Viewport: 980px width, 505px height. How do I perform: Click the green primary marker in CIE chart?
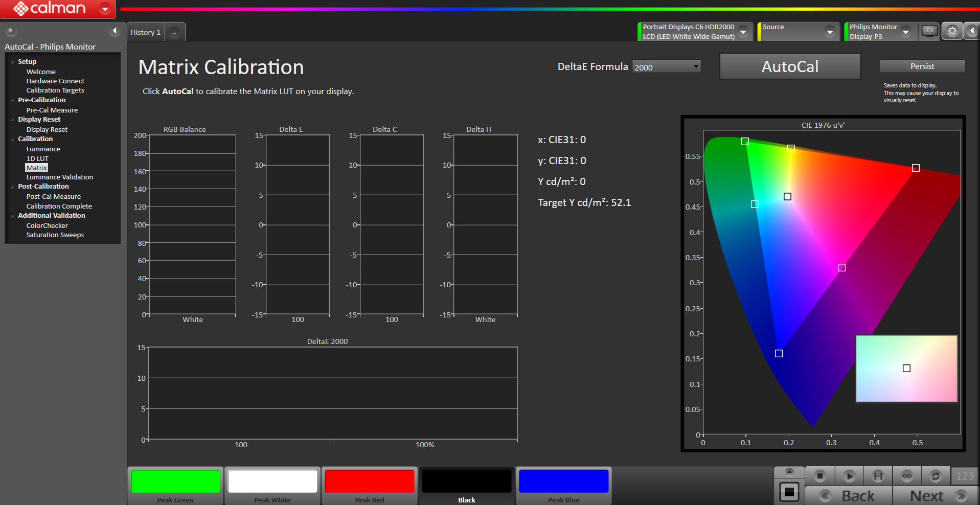pos(745,141)
